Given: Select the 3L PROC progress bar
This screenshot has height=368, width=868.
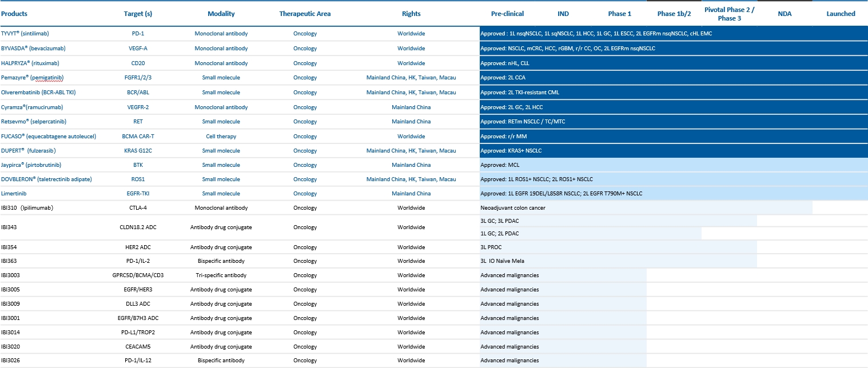Looking at the screenshot, I should click(618, 247).
